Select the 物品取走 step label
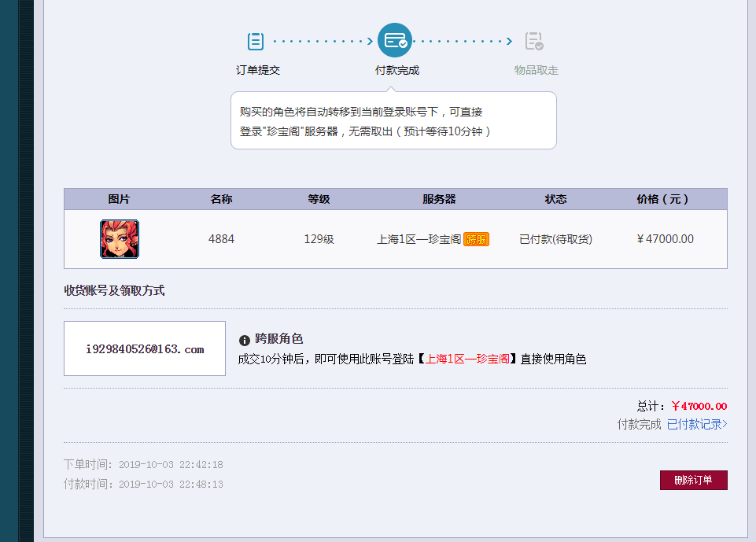This screenshot has height=542, width=756. click(537, 70)
